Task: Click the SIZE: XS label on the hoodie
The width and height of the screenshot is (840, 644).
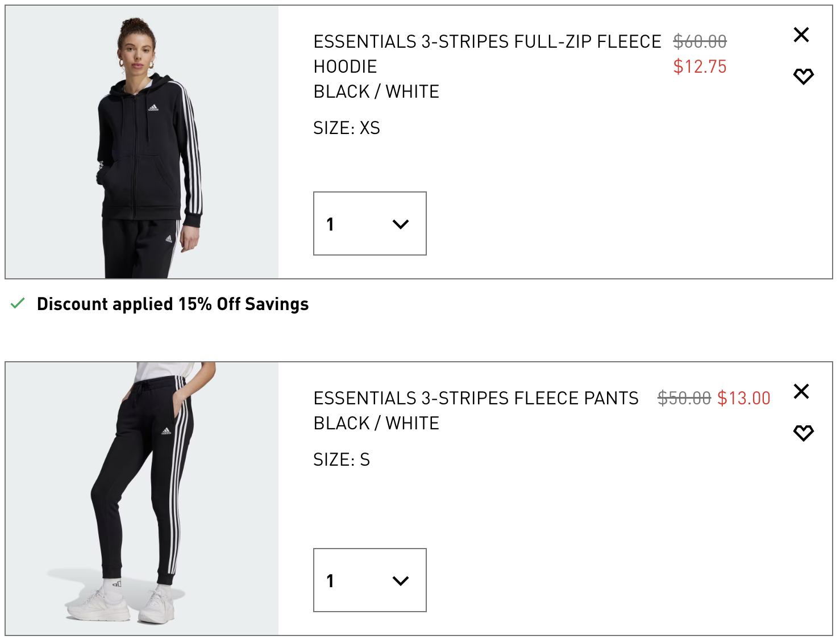Action: tap(346, 128)
